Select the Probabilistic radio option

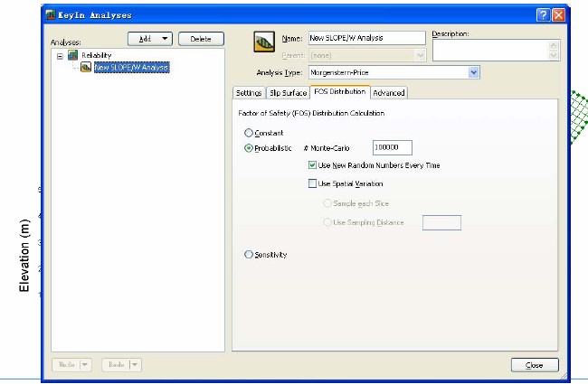(248, 148)
